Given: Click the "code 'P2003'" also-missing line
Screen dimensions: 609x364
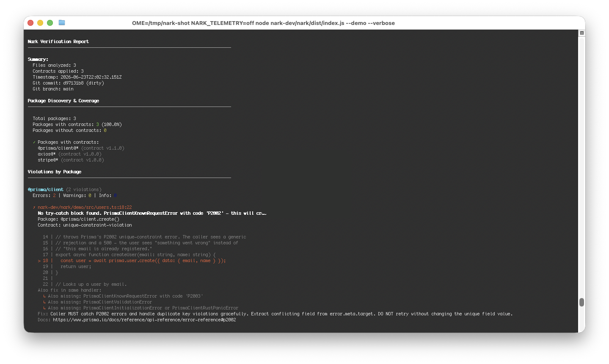Looking at the screenshot, I should 123,296.
